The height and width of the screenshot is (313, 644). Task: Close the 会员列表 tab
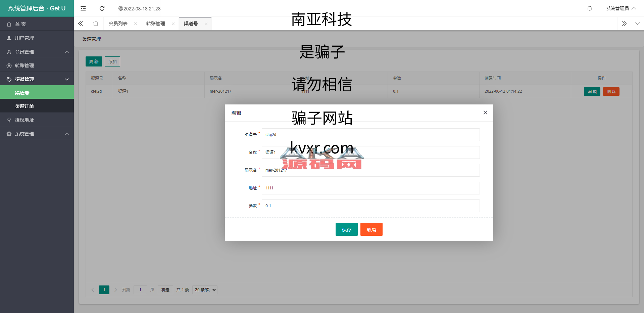(x=136, y=24)
